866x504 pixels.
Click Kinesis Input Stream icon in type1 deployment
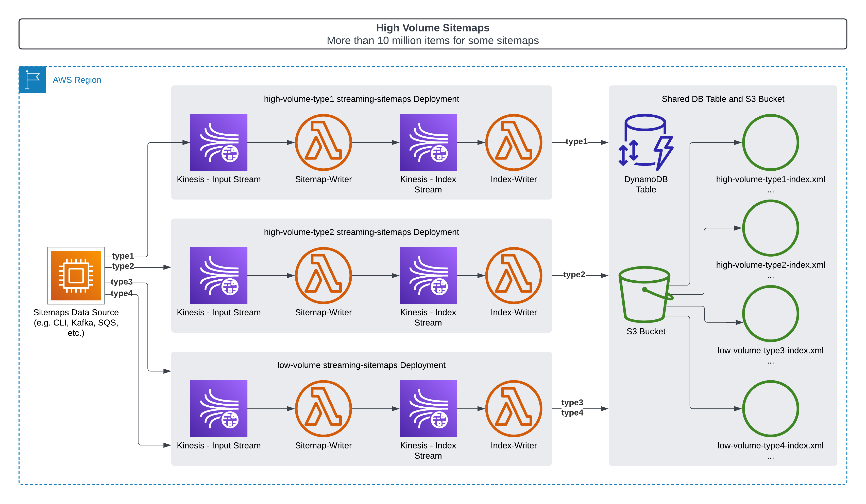coord(218,142)
